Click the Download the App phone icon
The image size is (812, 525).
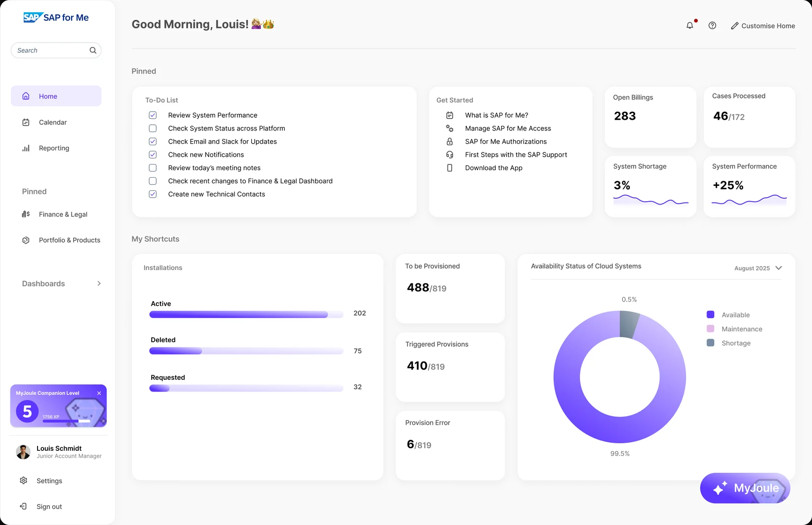[x=450, y=168]
